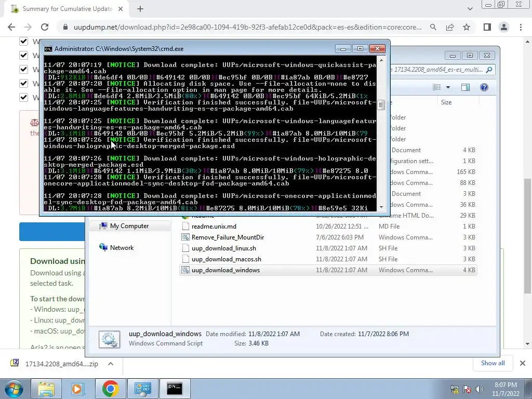Sort Explorer files by Size column
The width and height of the screenshot is (532, 399).
tap(446, 102)
